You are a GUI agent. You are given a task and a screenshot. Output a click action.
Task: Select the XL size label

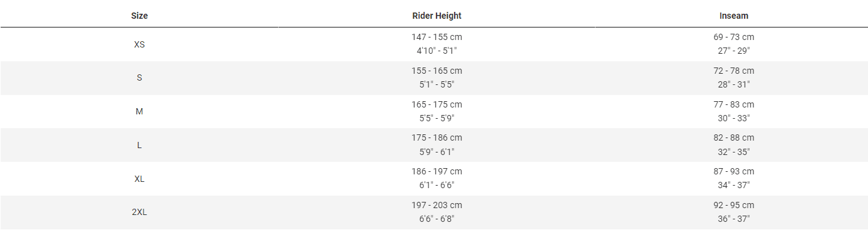click(x=139, y=179)
